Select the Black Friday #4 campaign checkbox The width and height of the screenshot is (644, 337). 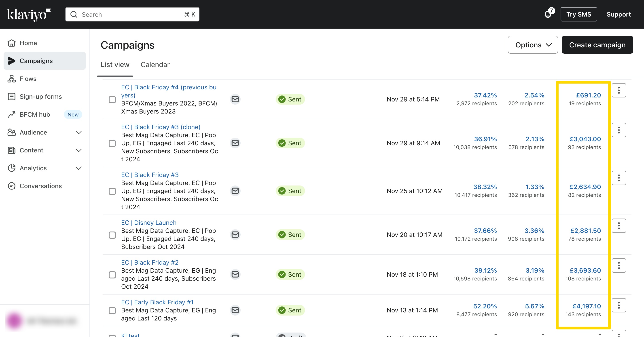click(x=112, y=99)
